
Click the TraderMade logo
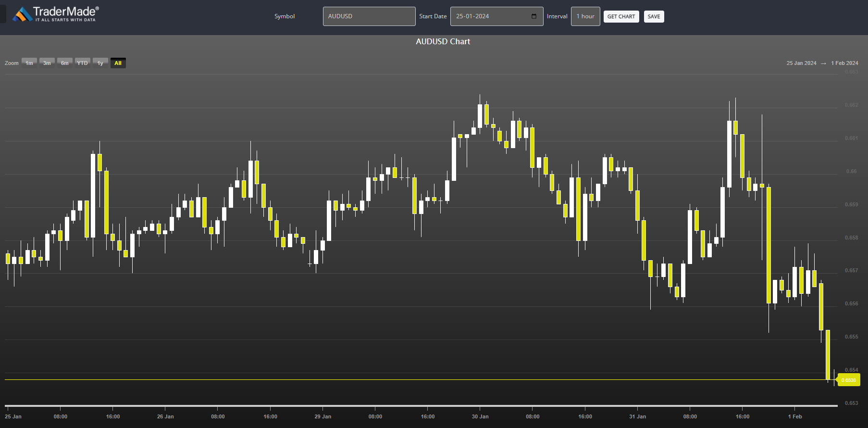56,14
